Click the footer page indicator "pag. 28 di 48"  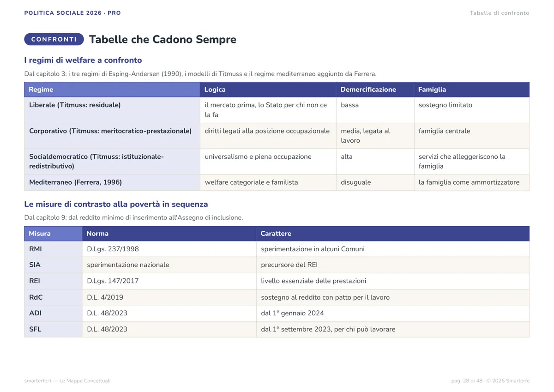click(x=467, y=381)
